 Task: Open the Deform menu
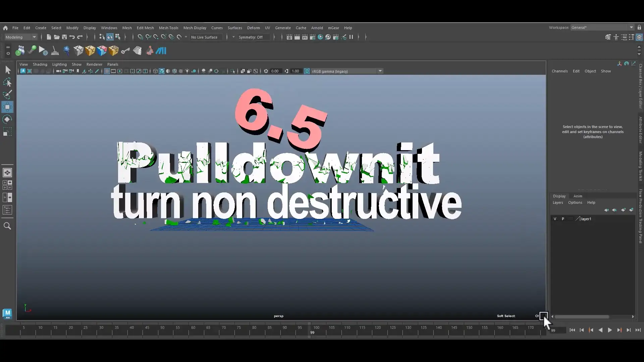click(253, 28)
